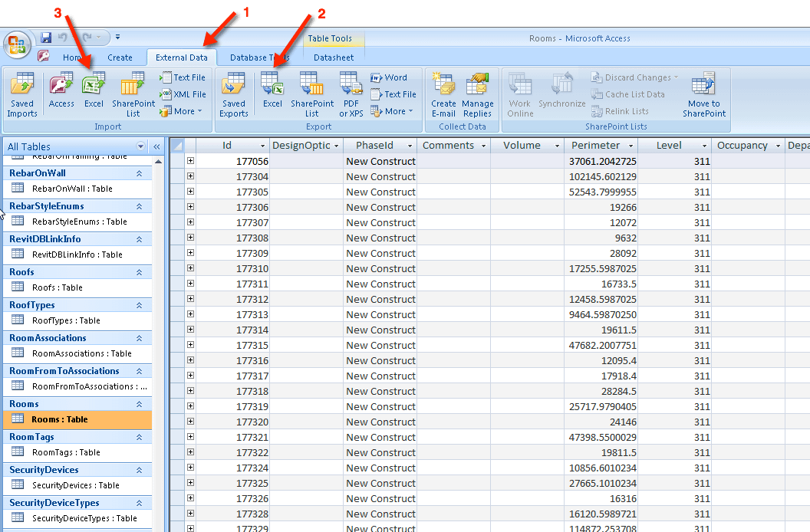Viewport: 810px width, 532px height.
Task: Export to SharePoint List
Action: click(x=312, y=94)
